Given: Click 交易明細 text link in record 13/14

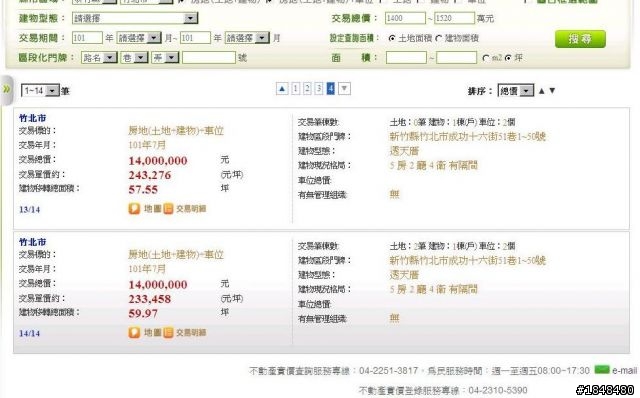Looking at the screenshot, I should point(191,209).
